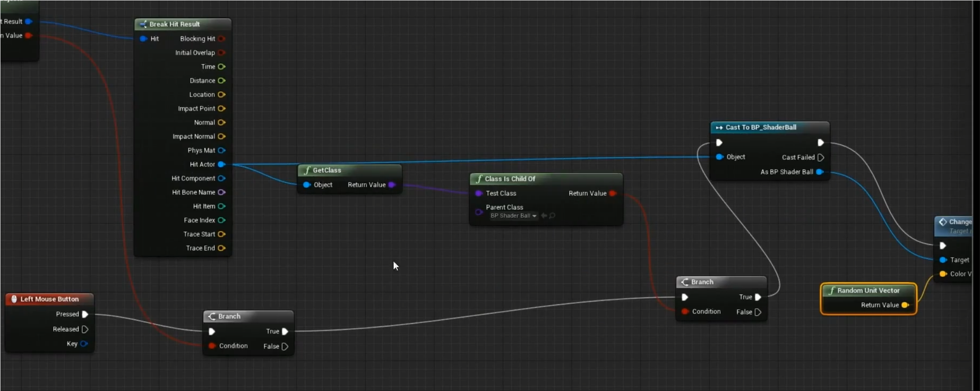Select the Left Mouse Button event node title
Image resolution: width=980 pixels, height=391 pixels.
(49, 299)
